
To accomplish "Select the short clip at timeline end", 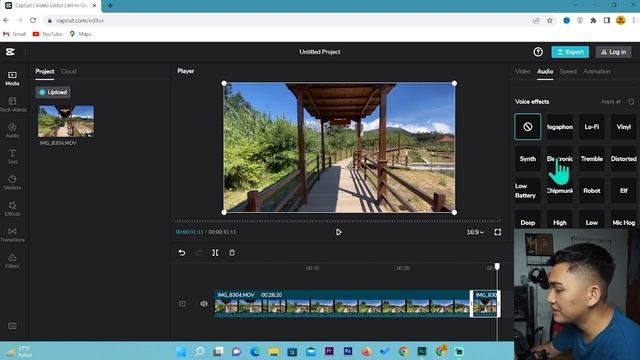I will pos(485,304).
